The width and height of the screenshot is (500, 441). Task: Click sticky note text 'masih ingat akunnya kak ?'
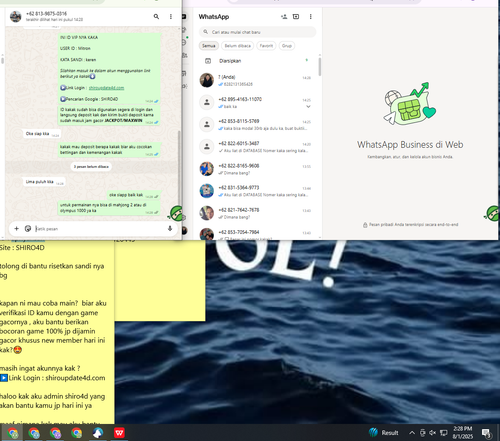click(40, 368)
